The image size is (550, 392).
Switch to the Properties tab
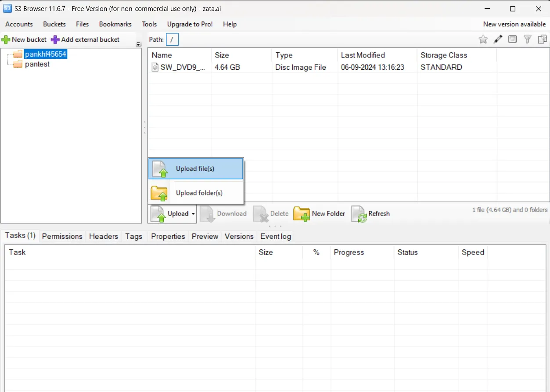[168, 236]
